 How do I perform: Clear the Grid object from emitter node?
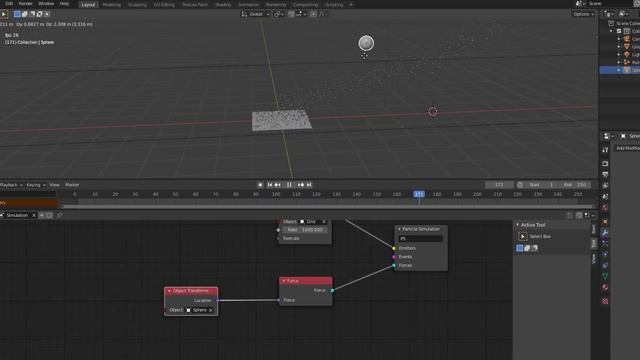[x=324, y=221]
